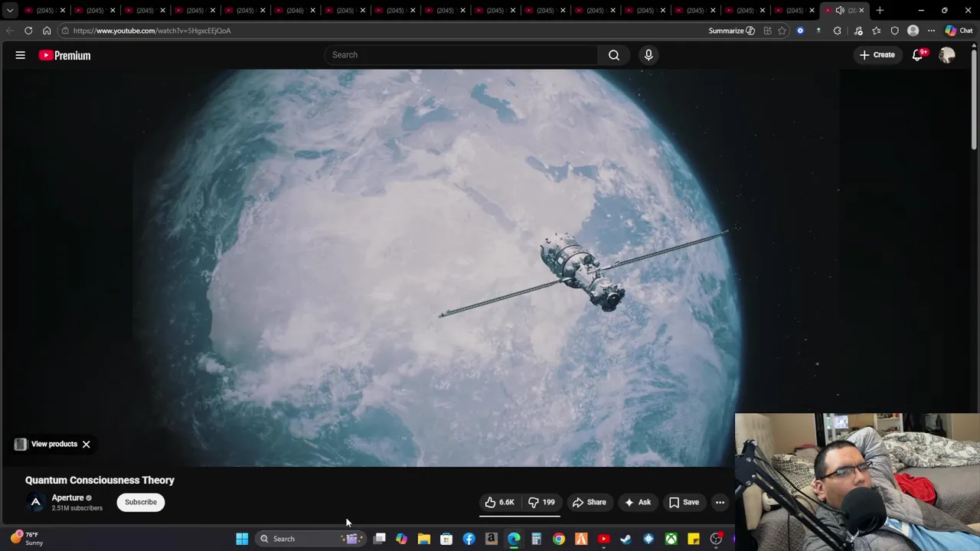Open Google Chrome from the taskbar
This screenshot has width=980, height=551.
tap(559, 539)
